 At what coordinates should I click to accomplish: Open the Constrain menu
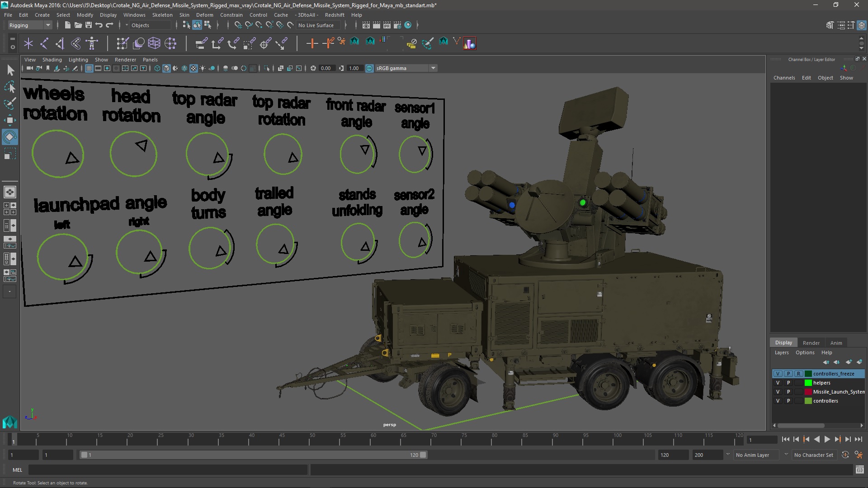click(231, 15)
